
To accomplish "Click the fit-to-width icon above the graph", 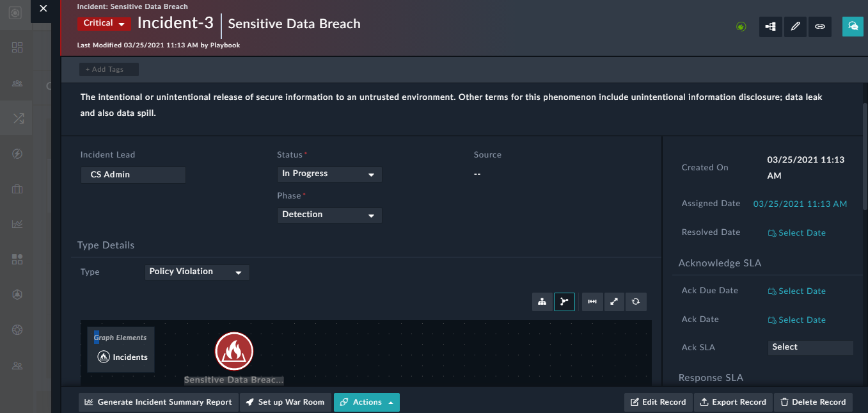I will click(592, 301).
